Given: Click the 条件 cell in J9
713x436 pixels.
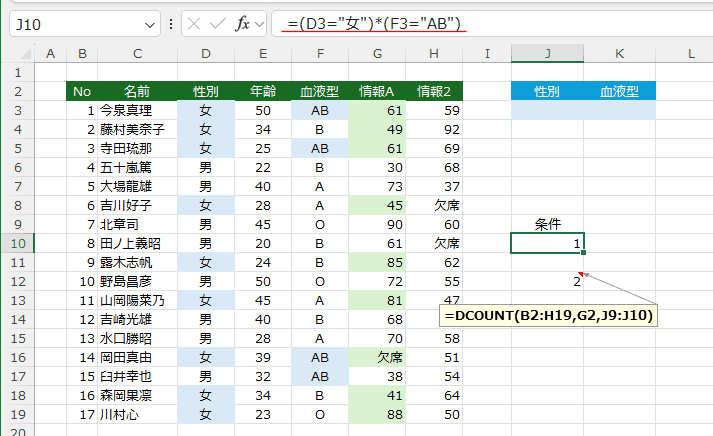Looking at the screenshot, I should click(547, 224).
